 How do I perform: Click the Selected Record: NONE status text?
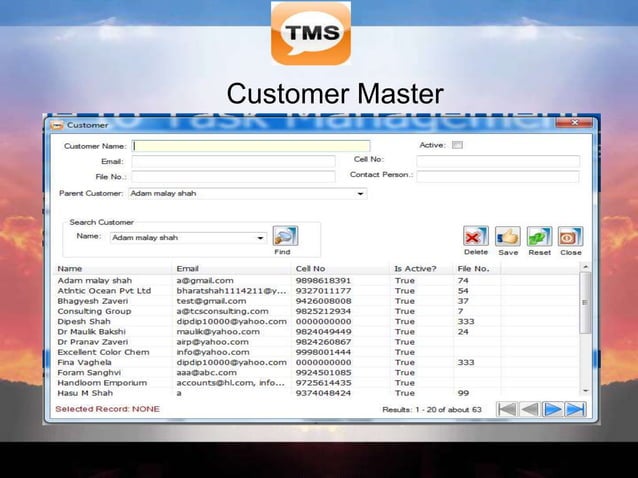point(107,409)
